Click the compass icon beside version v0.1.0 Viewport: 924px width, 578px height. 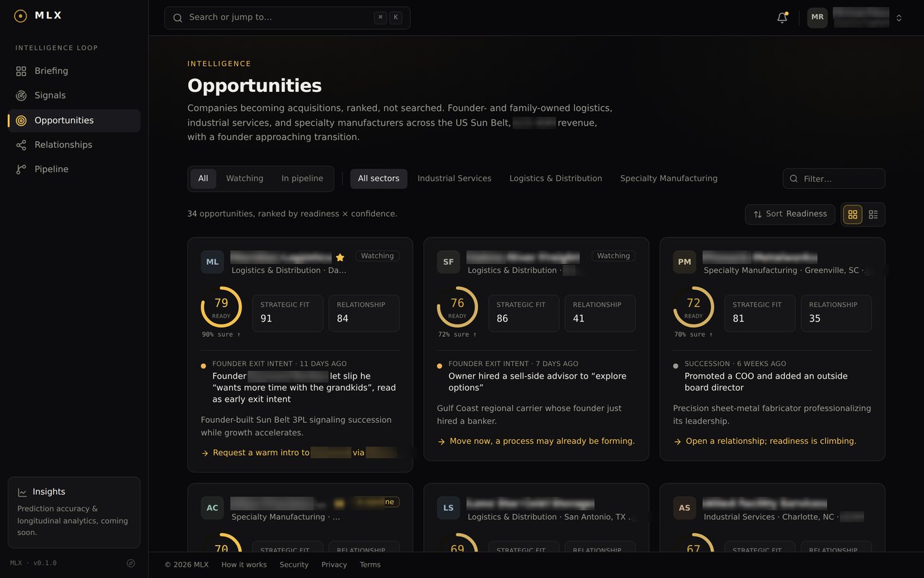[x=131, y=563]
